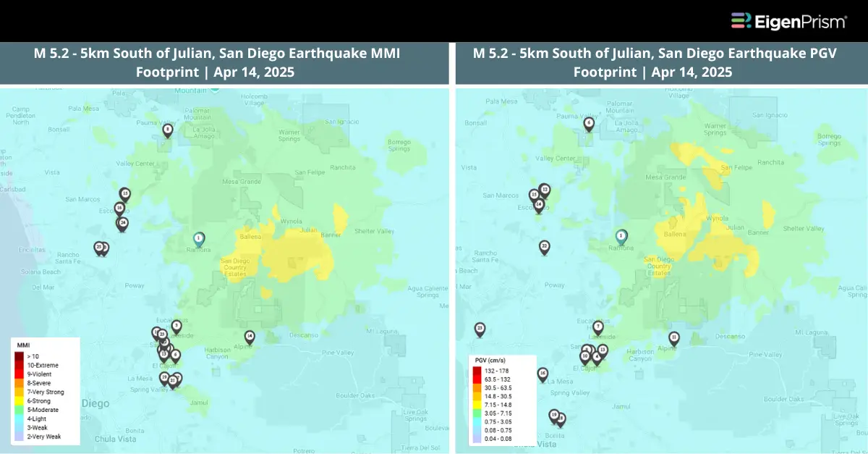The image size is (868, 454).
Task: Click marker 16 near La Mesa on PGV map
Action: click(x=542, y=374)
